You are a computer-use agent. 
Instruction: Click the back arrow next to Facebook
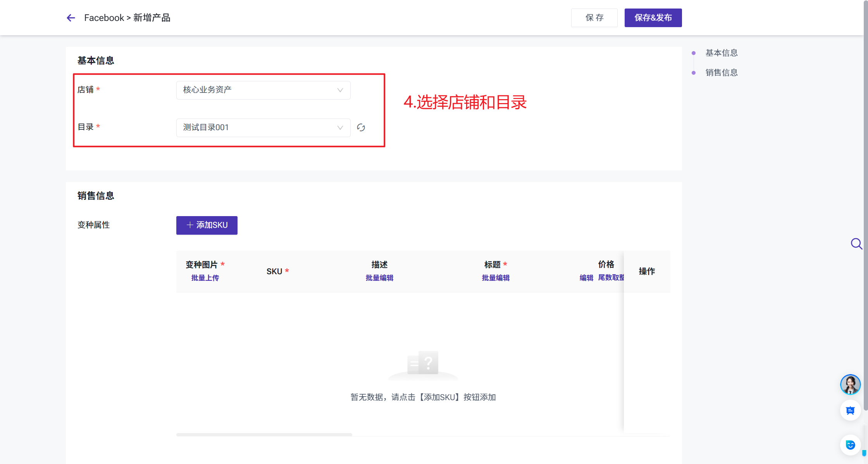click(71, 18)
